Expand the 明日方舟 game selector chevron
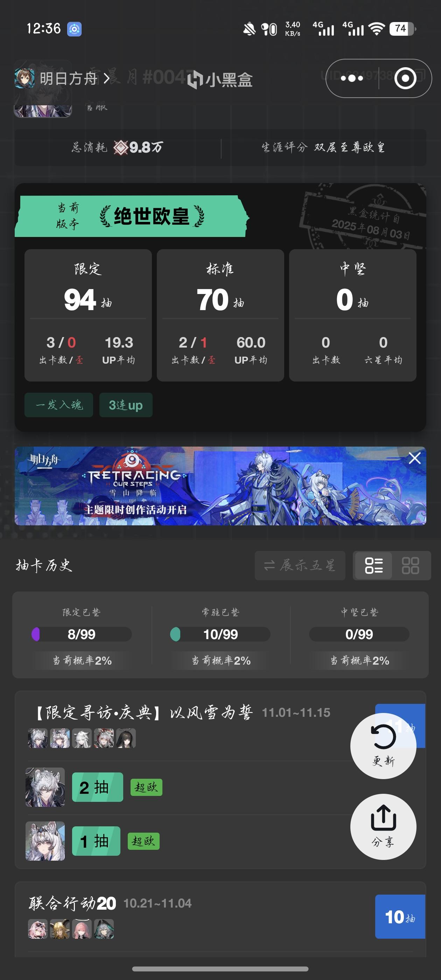This screenshot has height=980, width=441. point(106,78)
